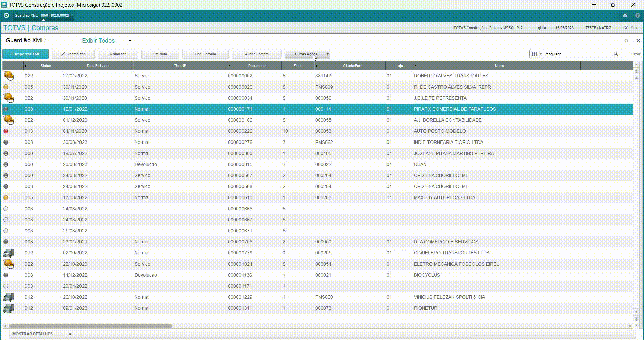This screenshot has height=340, width=644.
Task: Click status icon of A.J. BORELLA CONTABILIDADE
Action: pos(9,120)
